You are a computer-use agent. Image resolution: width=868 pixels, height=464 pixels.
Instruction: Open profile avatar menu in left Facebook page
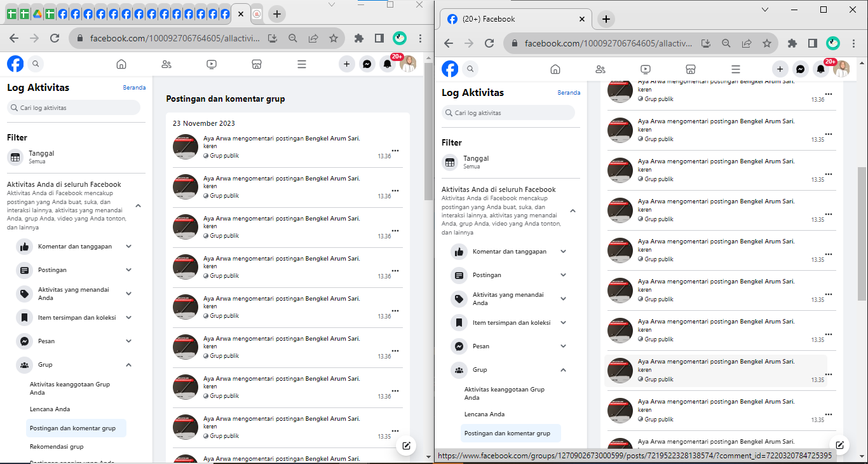pos(408,64)
